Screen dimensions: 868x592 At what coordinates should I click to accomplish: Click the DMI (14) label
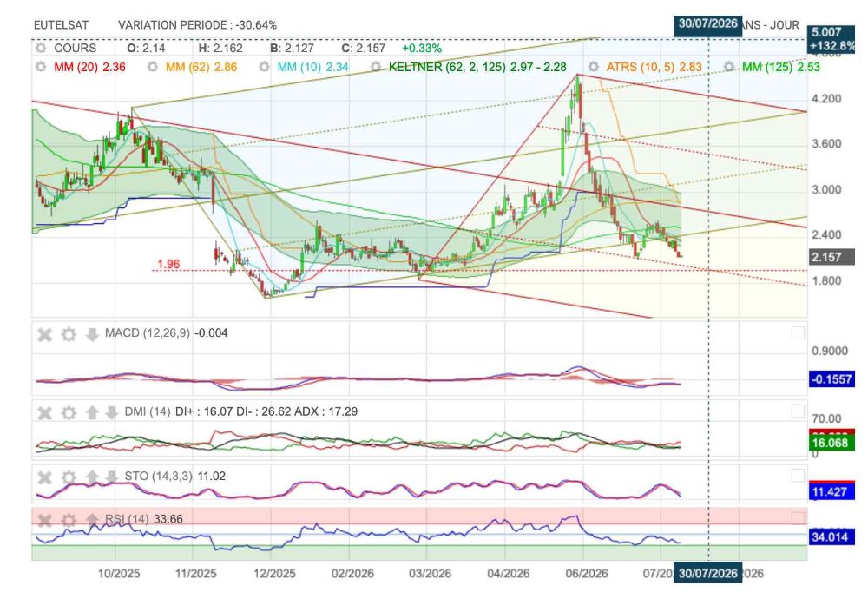pyautogui.click(x=148, y=411)
